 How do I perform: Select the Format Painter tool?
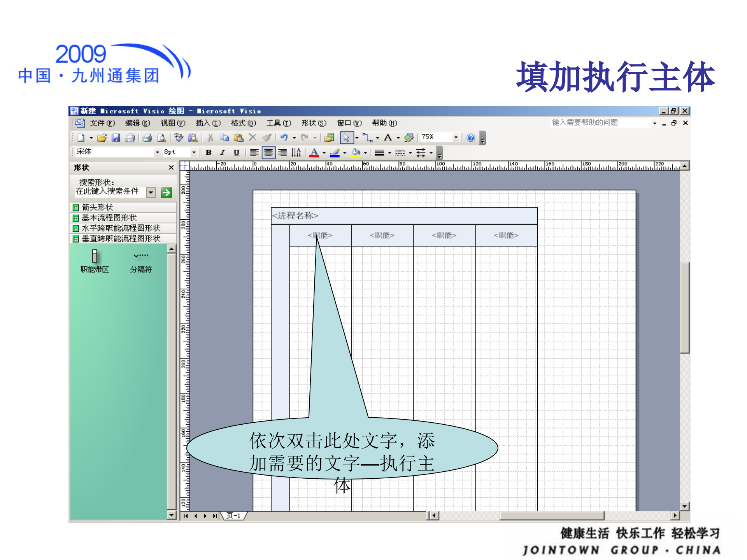click(267, 137)
